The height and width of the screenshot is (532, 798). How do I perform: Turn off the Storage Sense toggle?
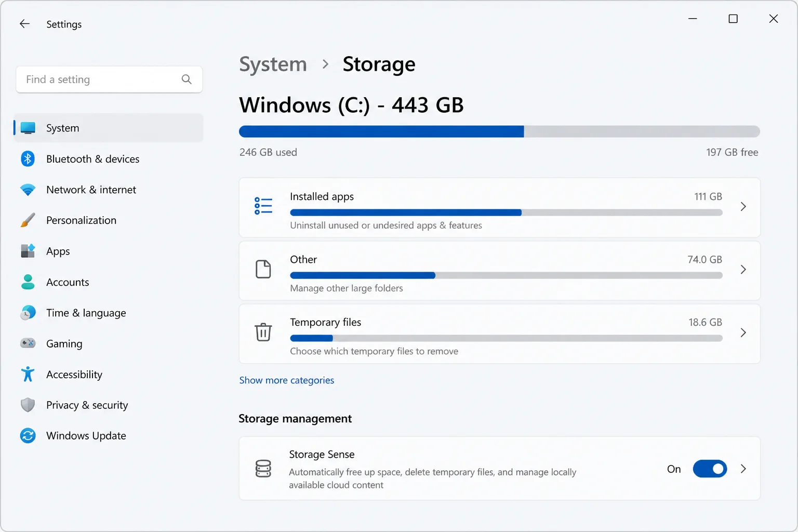(x=710, y=469)
